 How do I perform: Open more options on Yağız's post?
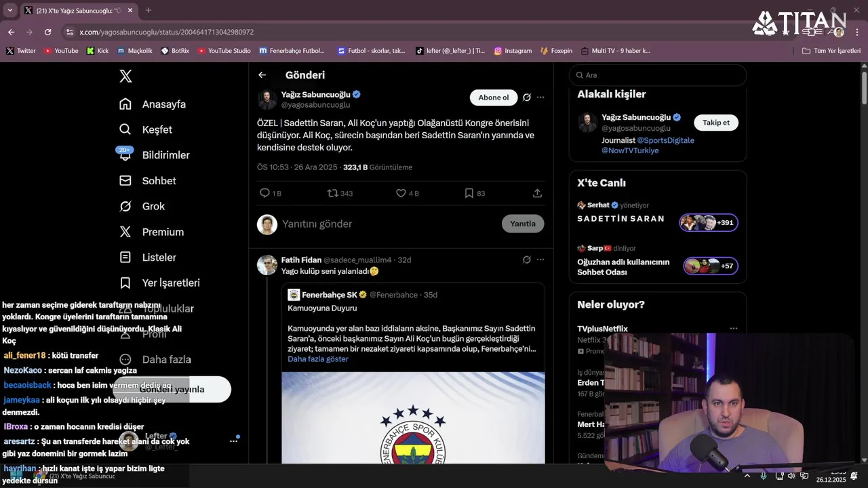[540, 98]
